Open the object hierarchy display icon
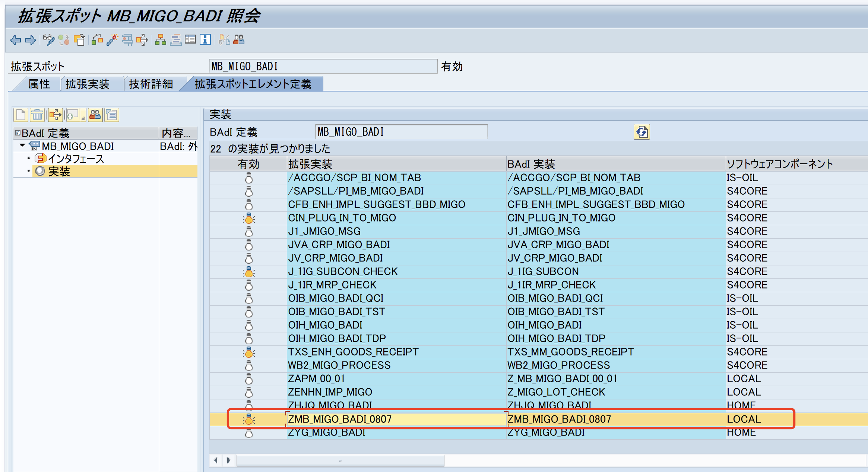The height and width of the screenshot is (472, 868). [160, 40]
